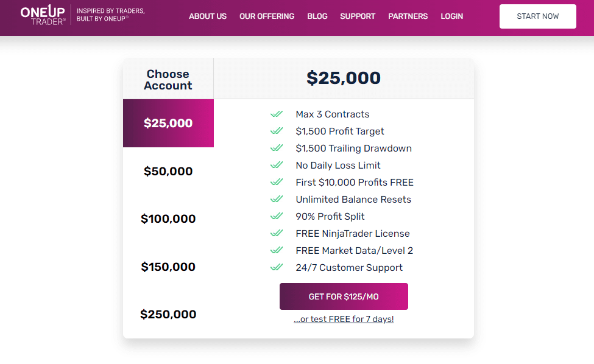Open the Our Offering menu item
The image size is (594, 364).
click(267, 16)
